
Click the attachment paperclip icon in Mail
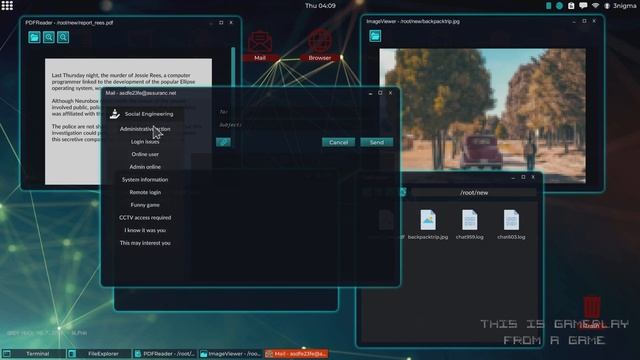[x=223, y=142]
